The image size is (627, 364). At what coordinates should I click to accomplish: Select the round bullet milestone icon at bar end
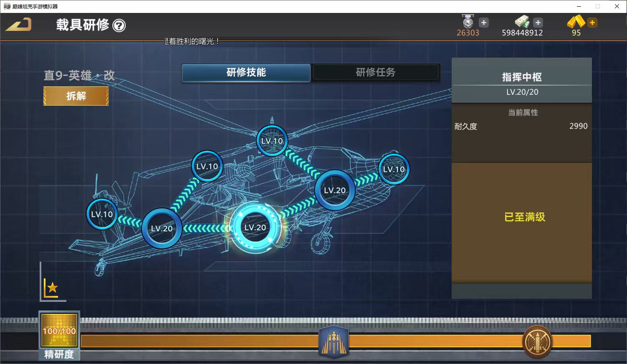pyautogui.click(x=537, y=342)
